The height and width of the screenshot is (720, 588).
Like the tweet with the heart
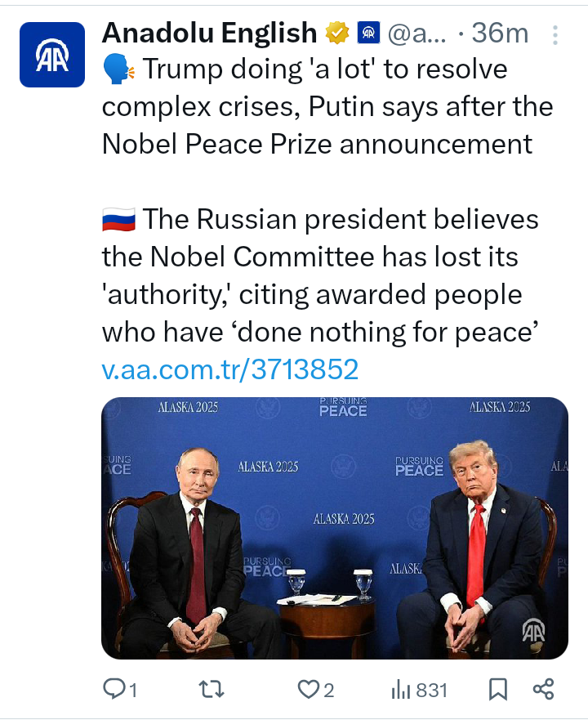point(307,690)
